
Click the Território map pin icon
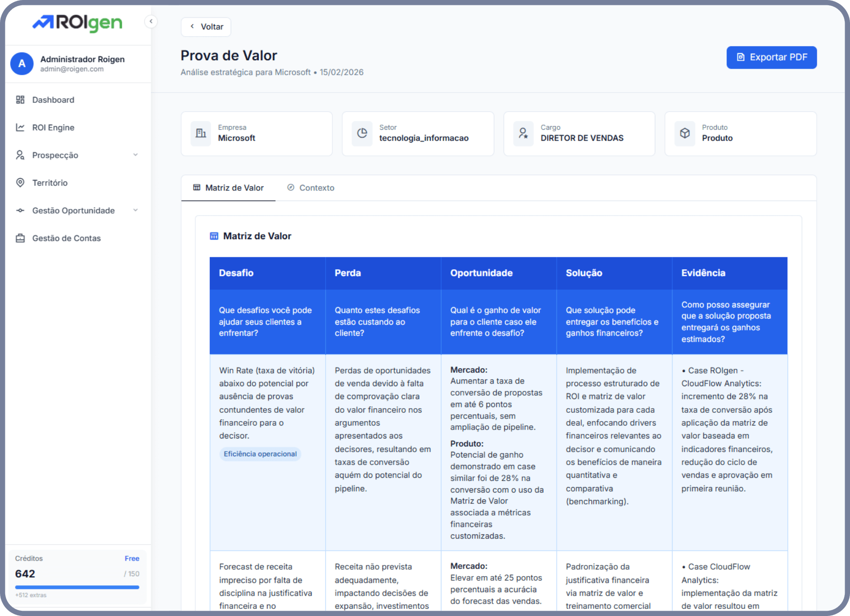click(x=20, y=183)
